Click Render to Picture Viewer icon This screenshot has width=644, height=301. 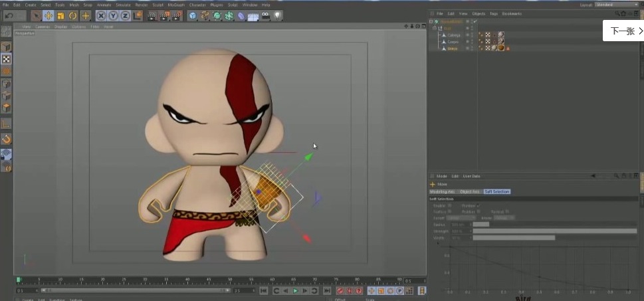[164, 16]
